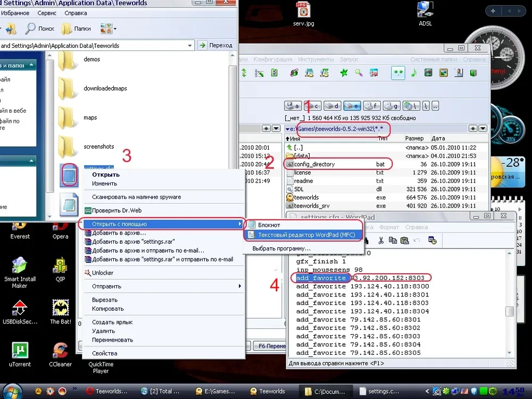This screenshot has width=532, height=399.
Task: Choose Текстовый редактор WordPad (MFC) from submenu
Action: point(303,234)
